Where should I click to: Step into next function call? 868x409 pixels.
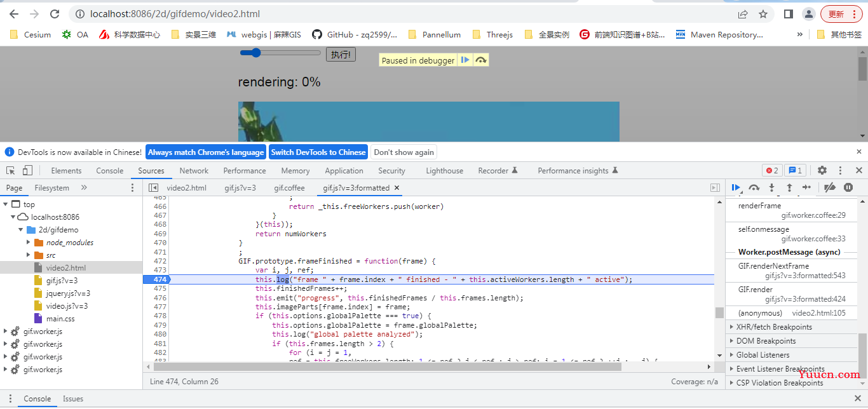click(x=771, y=187)
